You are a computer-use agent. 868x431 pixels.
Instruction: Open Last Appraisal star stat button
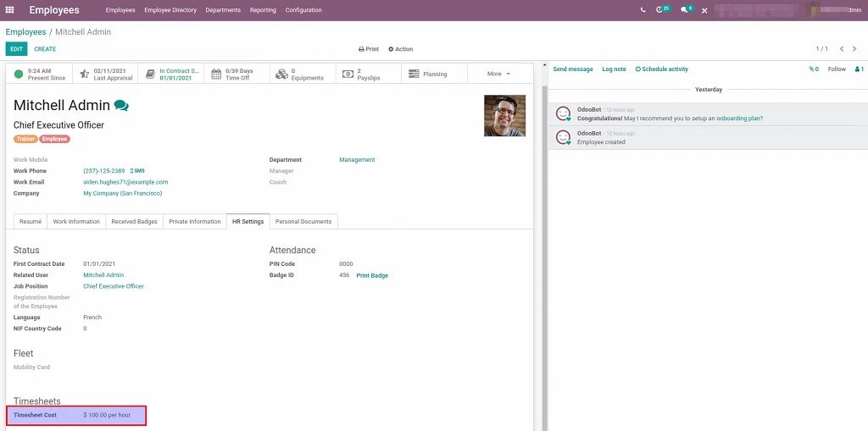click(105, 75)
